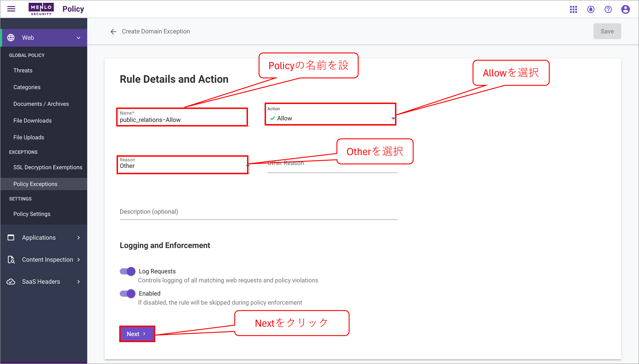
Task: Expand the Content Inspection chevron
Action: point(79,260)
